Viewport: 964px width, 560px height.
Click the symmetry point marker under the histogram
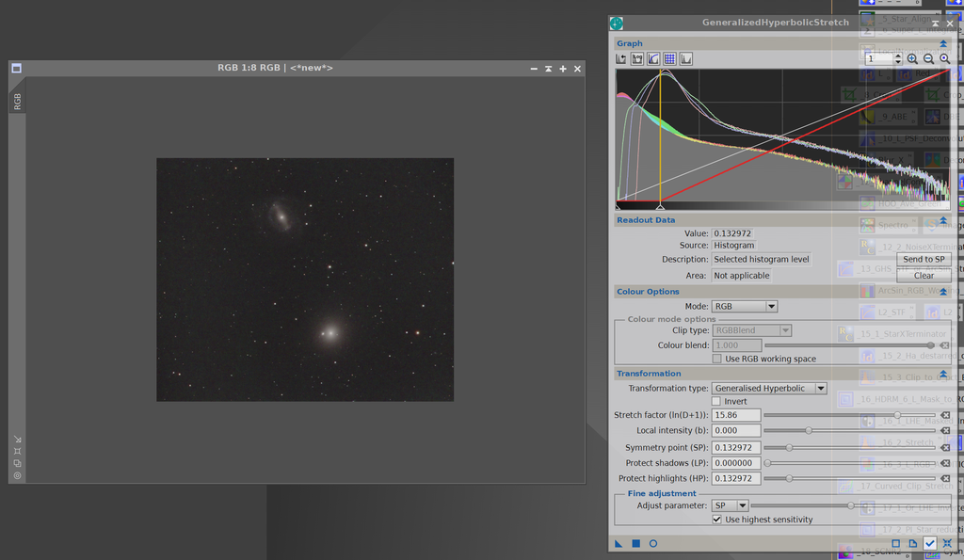(x=660, y=206)
